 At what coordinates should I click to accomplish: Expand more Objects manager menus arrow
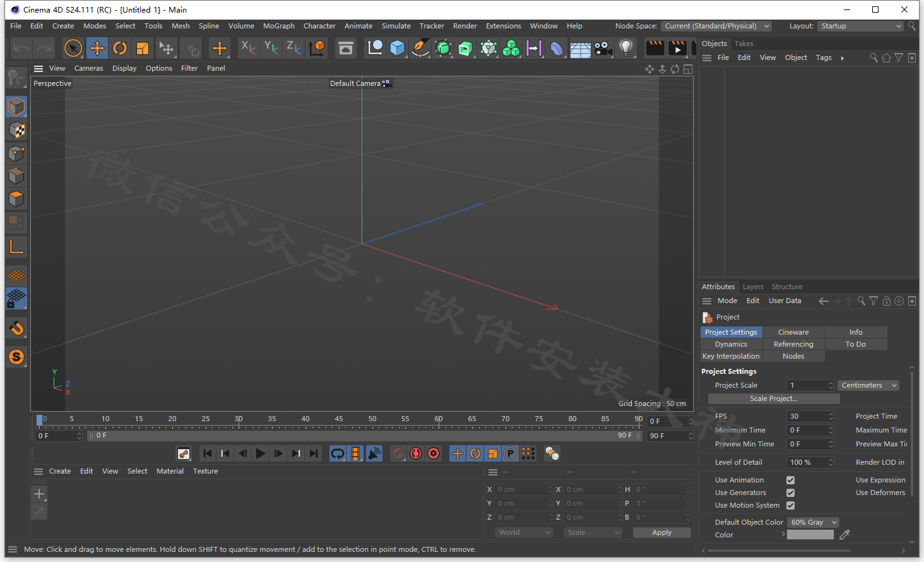(843, 58)
